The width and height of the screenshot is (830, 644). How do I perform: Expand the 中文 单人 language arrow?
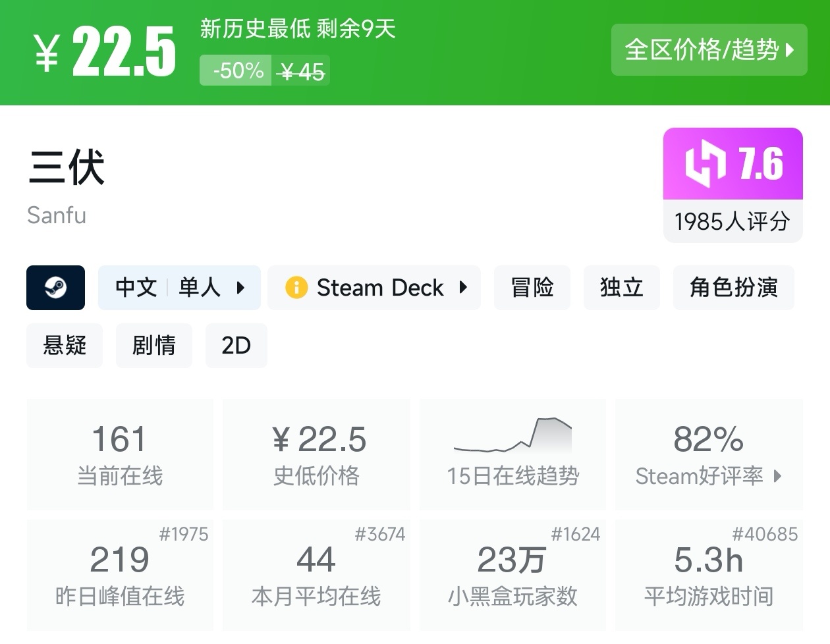(240, 288)
